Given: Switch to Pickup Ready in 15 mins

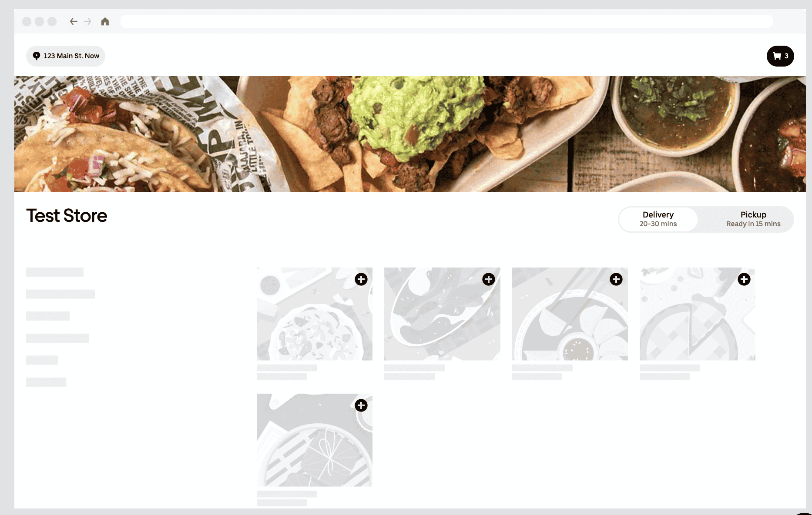Looking at the screenshot, I should [x=753, y=219].
